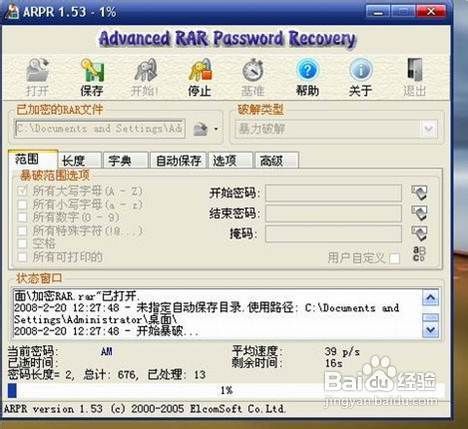Click the 开始 (Start) keys icon

[x=145, y=70]
